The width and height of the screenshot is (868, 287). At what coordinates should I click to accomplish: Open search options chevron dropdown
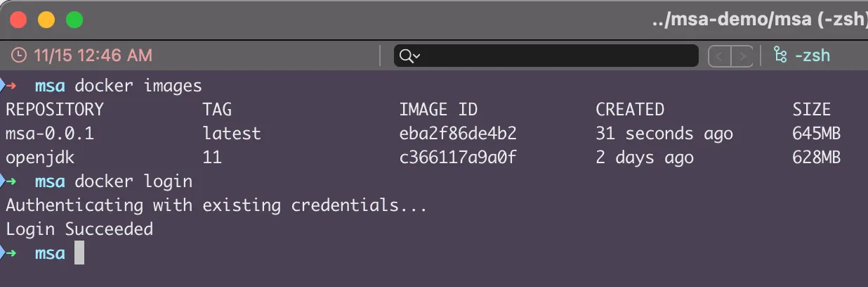tap(417, 56)
